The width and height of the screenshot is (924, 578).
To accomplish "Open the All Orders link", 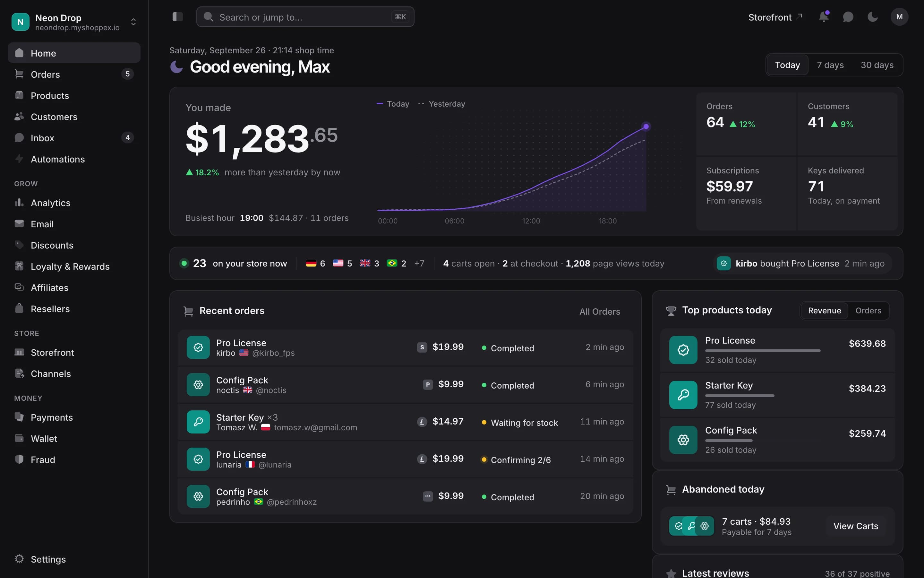I will [x=599, y=311].
